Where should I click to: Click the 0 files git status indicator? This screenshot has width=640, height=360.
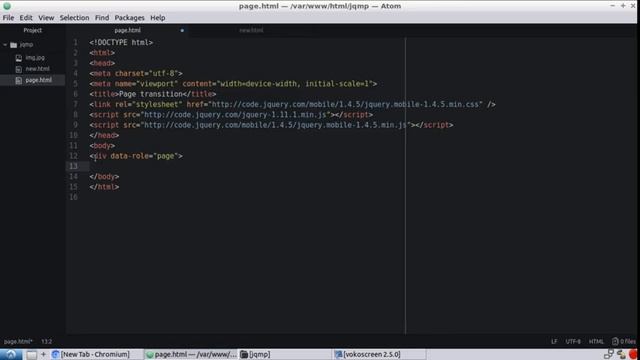coord(624,341)
